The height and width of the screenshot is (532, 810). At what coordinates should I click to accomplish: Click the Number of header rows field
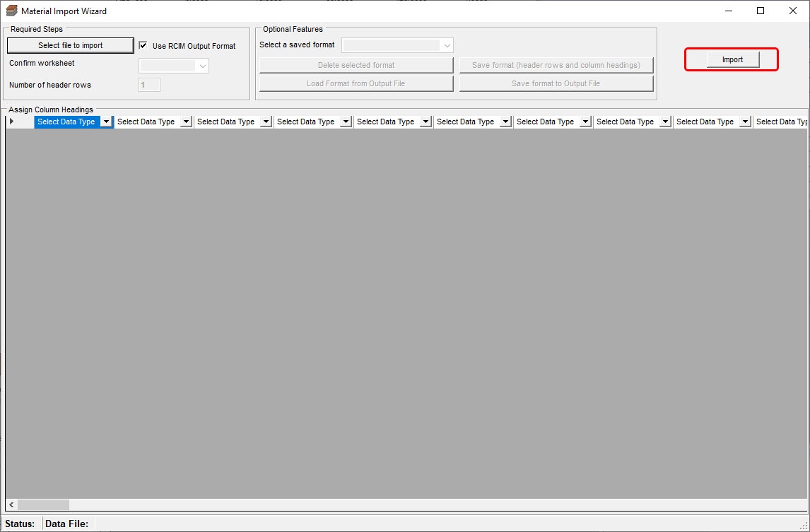[x=149, y=84]
